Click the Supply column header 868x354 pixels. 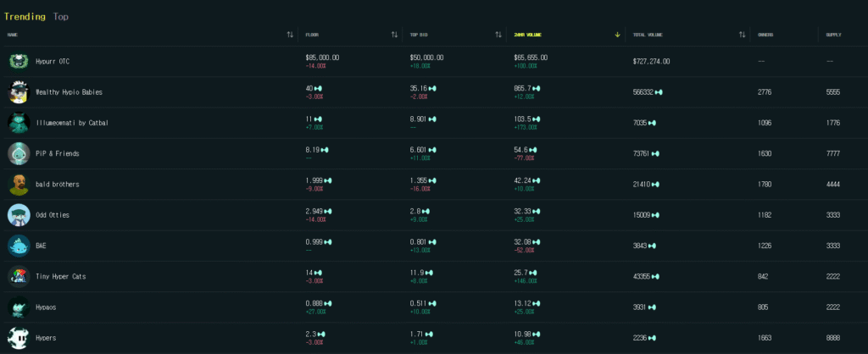(x=833, y=35)
